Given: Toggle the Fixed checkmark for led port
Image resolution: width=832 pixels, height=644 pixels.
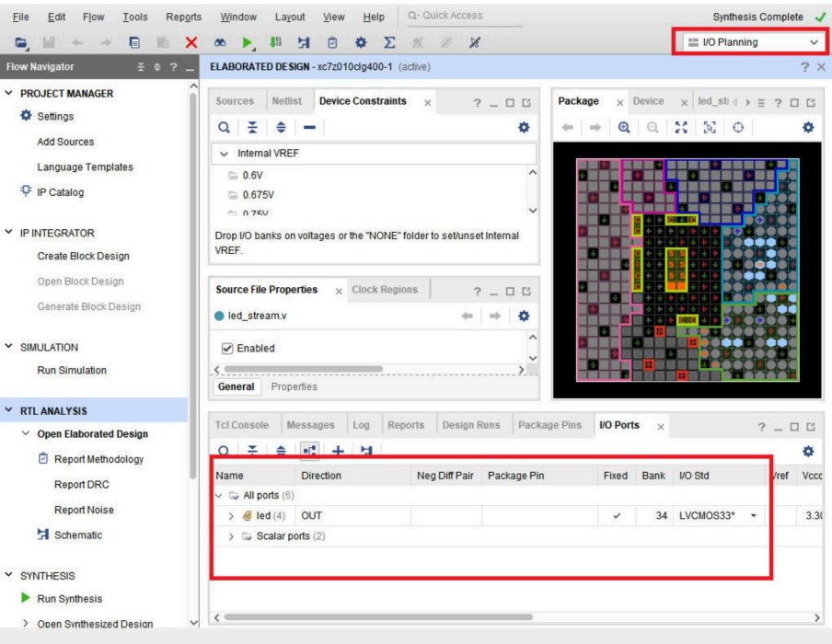Looking at the screenshot, I should tap(616, 516).
